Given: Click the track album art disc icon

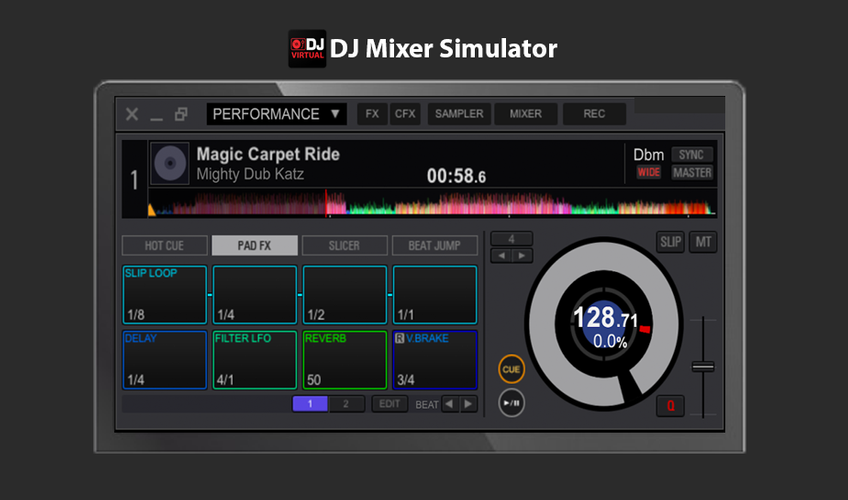Looking at the screenshot, I should (170, 163).
